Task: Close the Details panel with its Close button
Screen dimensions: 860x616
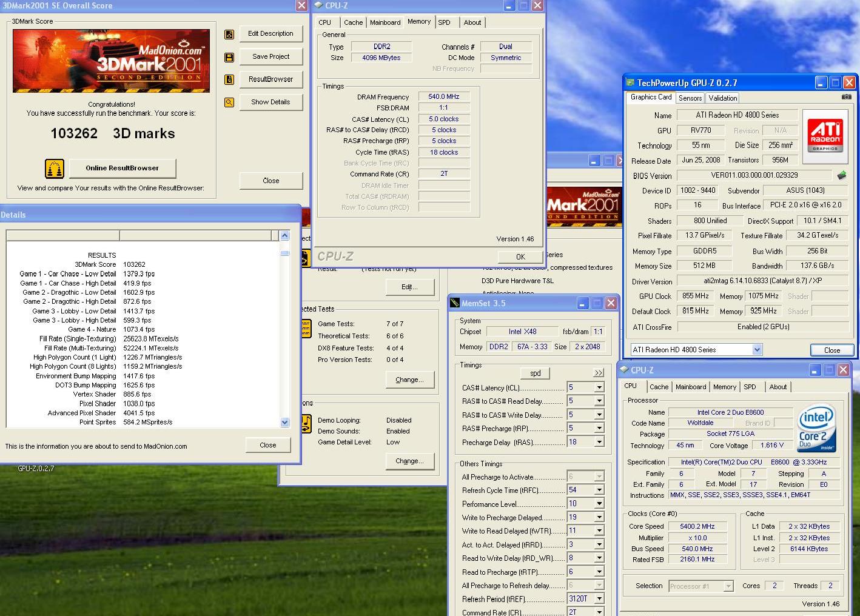Action: (x=268, y=445)
